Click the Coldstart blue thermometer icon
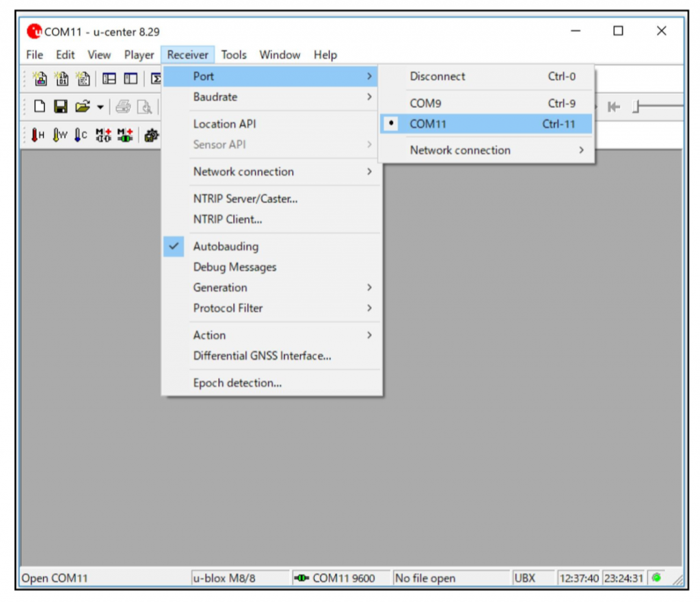This screenshot has height=602, width=700. coord(81,135)
